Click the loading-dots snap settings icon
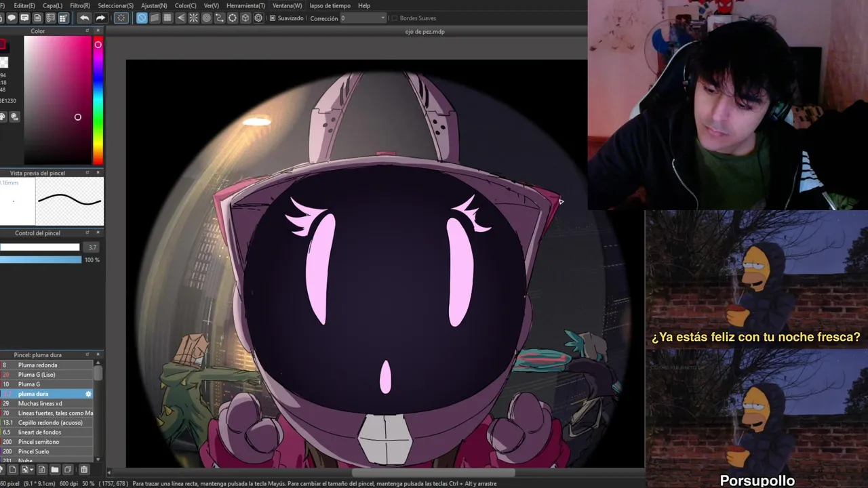The width and height of the screenshot is (868, 488). 121,18
